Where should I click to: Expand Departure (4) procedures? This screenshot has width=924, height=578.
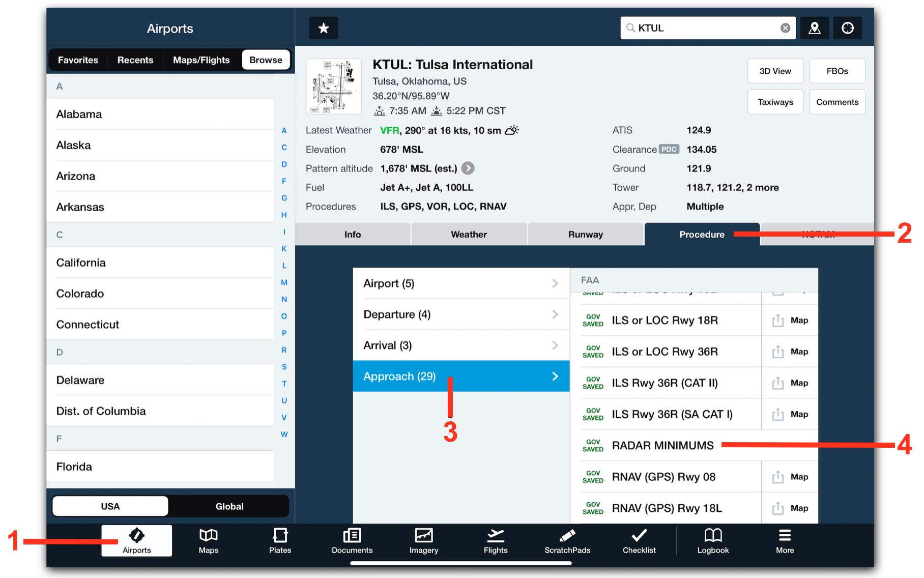pyautogui.click(x=461, y=314)
